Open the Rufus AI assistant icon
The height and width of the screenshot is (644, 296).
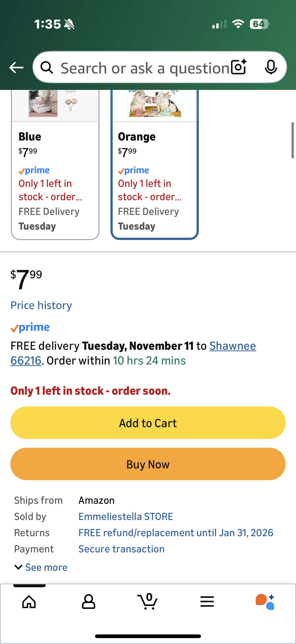click(x=265, y=602)
